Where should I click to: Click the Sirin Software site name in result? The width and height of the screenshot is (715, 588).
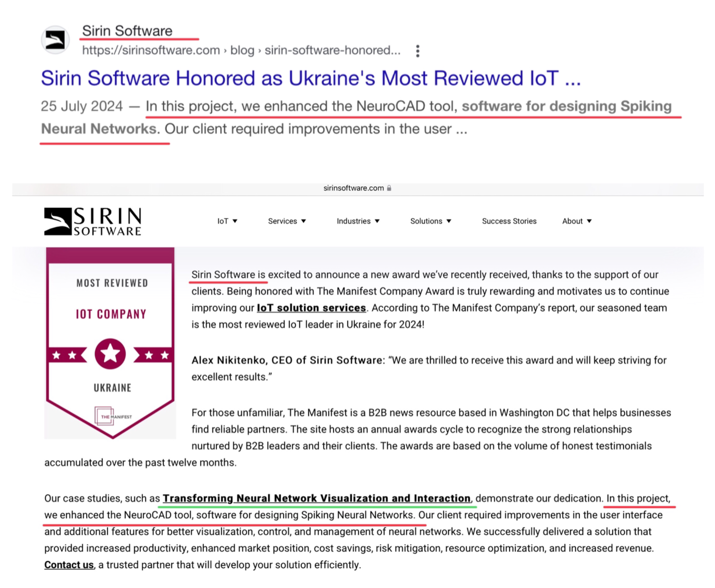(127, 31)
